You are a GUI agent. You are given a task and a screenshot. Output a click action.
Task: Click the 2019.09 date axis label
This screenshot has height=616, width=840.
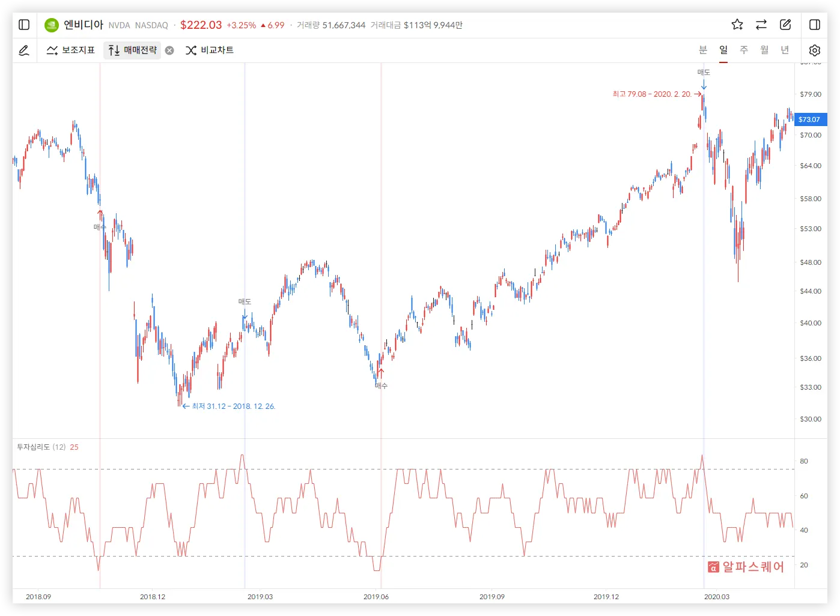point(492,597)
